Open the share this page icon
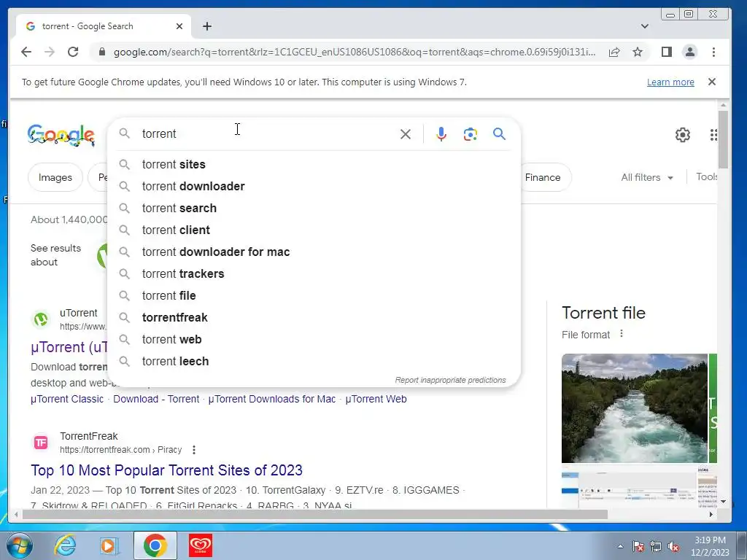747x560 pixels. (x=614, y=52)
